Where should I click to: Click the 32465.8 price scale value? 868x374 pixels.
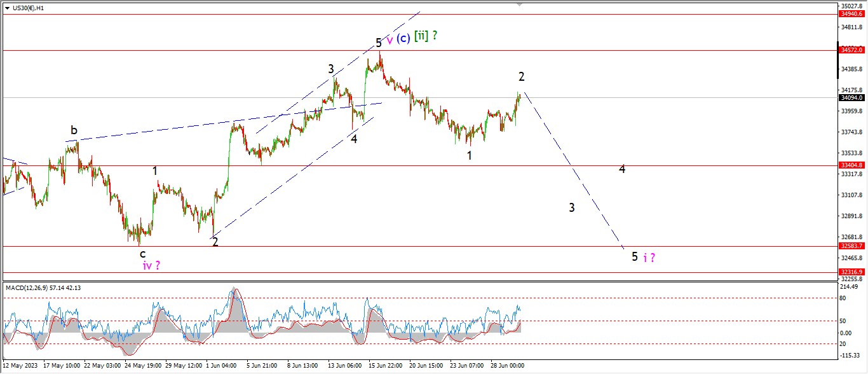tap(852, 258)
